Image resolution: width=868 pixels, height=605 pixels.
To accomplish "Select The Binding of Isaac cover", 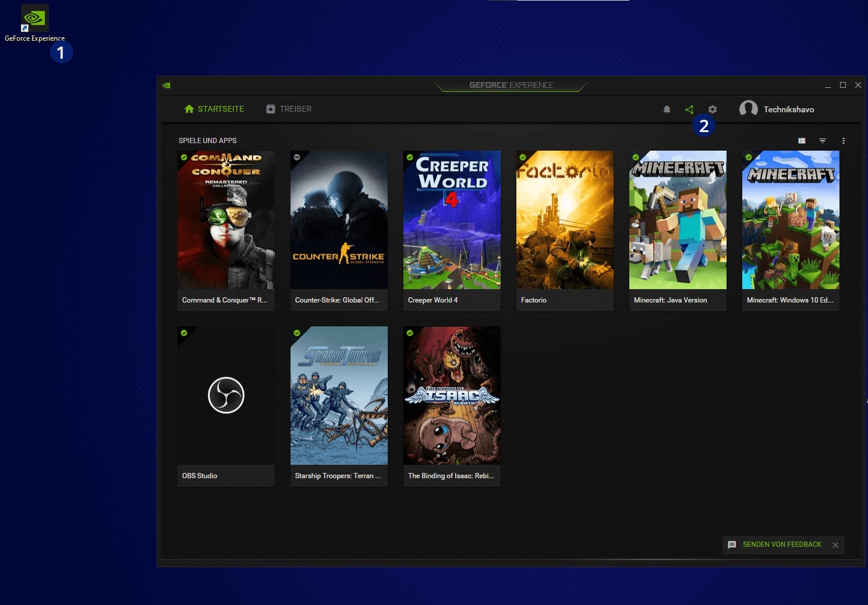I will point(452,396).
